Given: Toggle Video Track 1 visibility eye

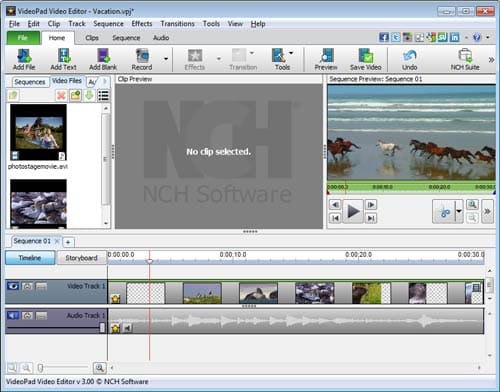Looking at the screenshot, I should (x=13, y=286).
